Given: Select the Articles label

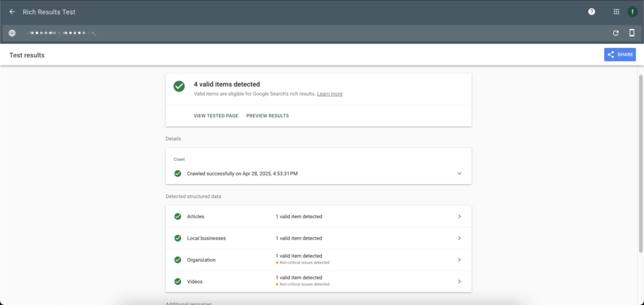Looking at the screenshot, I should pos(196,217).
